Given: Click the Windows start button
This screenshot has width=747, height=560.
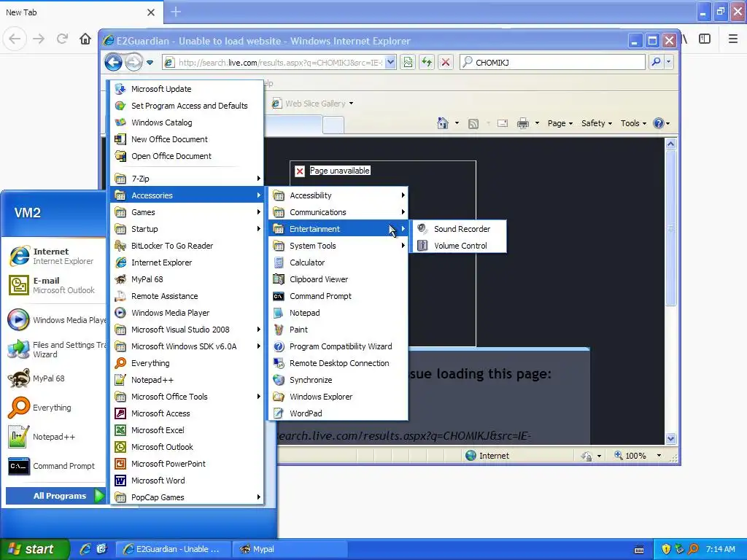Looking at the screenshot, I should pyautogui.click(x=34, y=549).
